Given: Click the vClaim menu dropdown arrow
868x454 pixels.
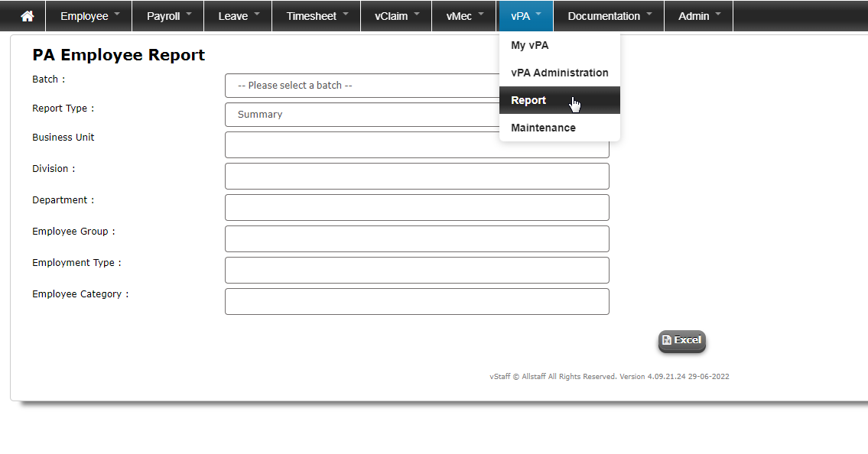Looking at the screenshot, I should [x=417, y=14].
